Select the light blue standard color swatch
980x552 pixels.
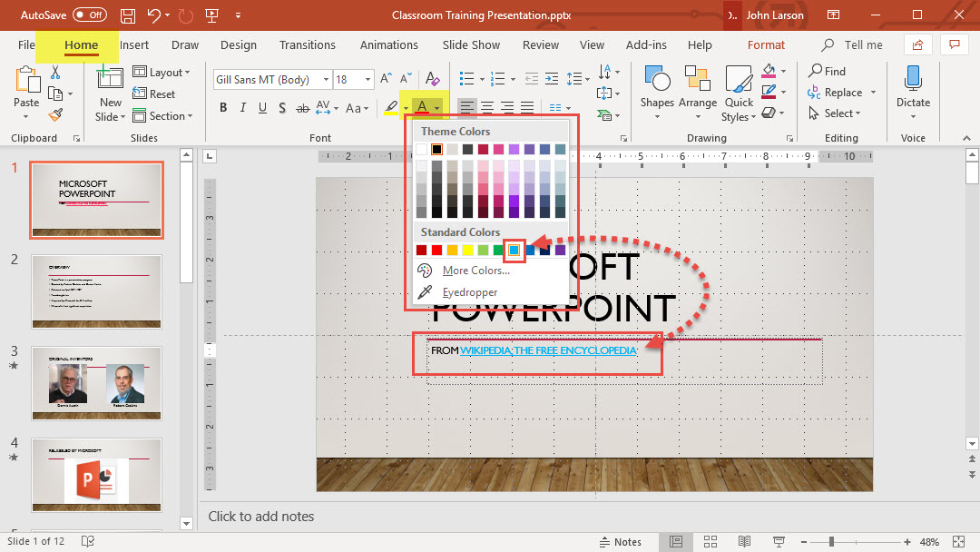[514, 250]
